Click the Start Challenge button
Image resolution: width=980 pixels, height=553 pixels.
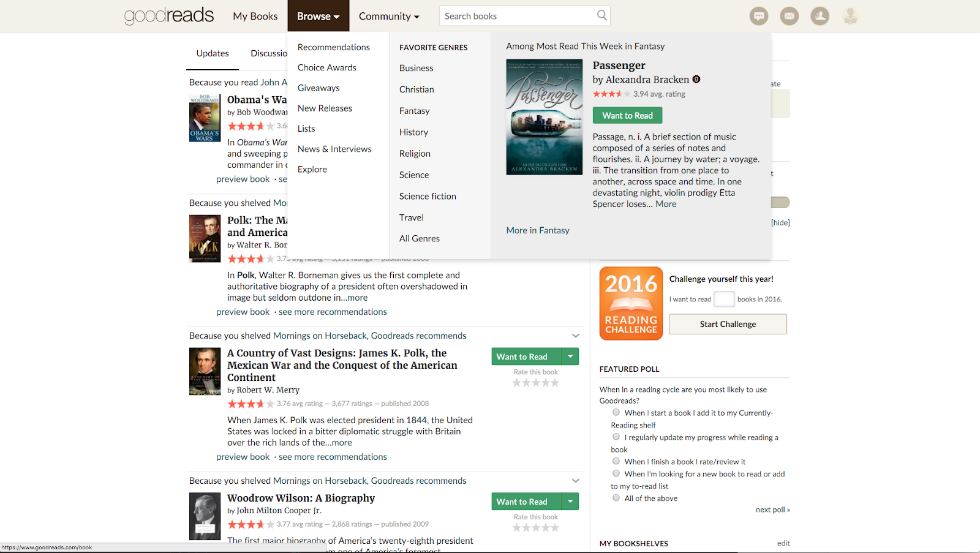[x=728, y=324]
